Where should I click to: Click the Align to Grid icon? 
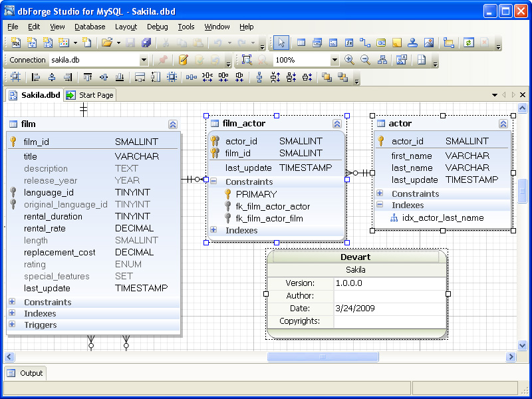pos(15,77)
